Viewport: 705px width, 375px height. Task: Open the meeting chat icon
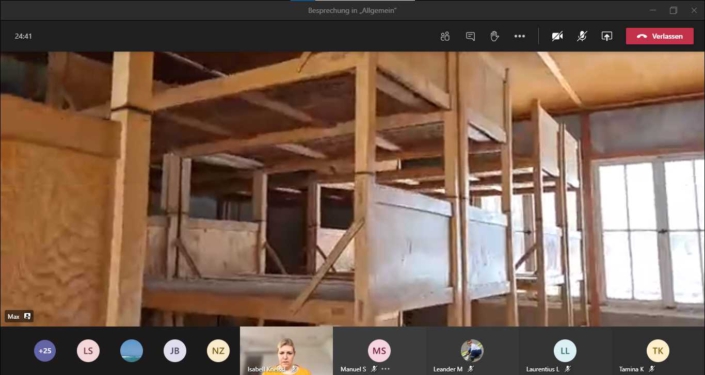pyautogui.click(x=470, y=36)
